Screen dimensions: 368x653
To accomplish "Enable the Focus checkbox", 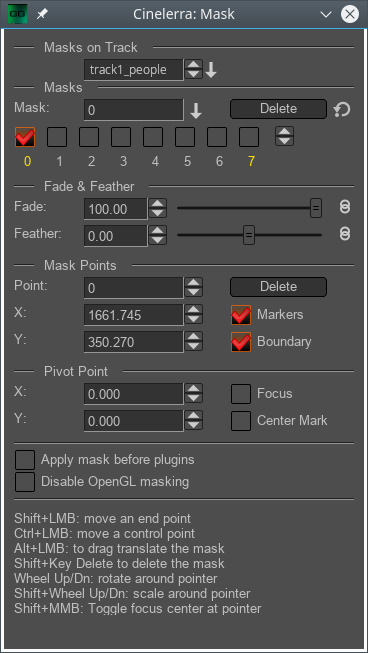I will [x=241, y=394].
